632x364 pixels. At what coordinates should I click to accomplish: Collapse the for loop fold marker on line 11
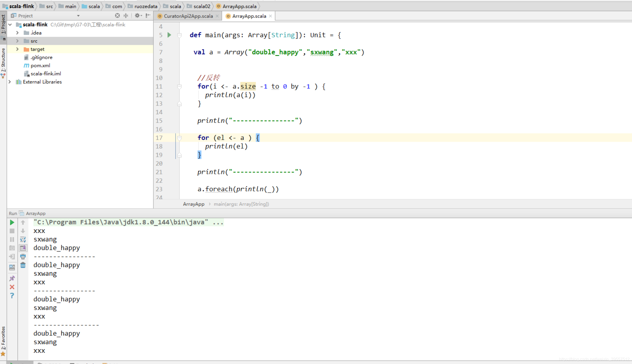(x=179, y=87)
